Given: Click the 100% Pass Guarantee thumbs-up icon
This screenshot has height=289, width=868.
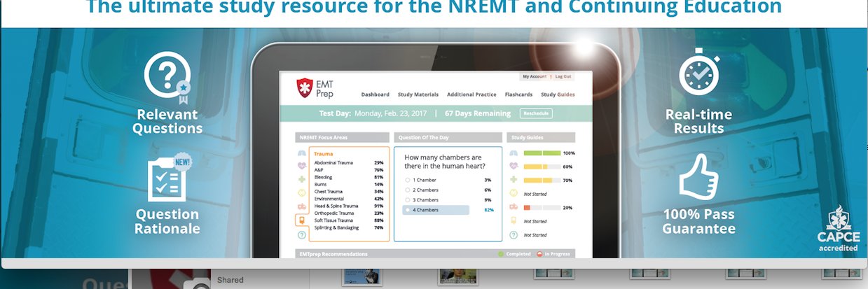Looking at the screenshot, I should click(x=699, y=176).
